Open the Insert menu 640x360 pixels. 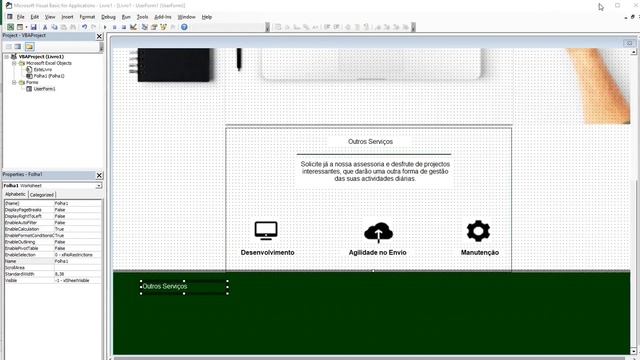click(67, 17)
